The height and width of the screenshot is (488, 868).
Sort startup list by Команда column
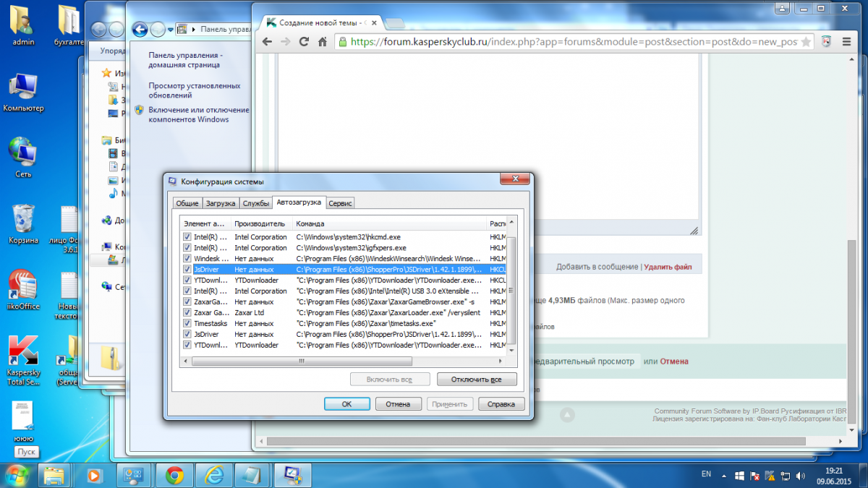click(390, 223)
